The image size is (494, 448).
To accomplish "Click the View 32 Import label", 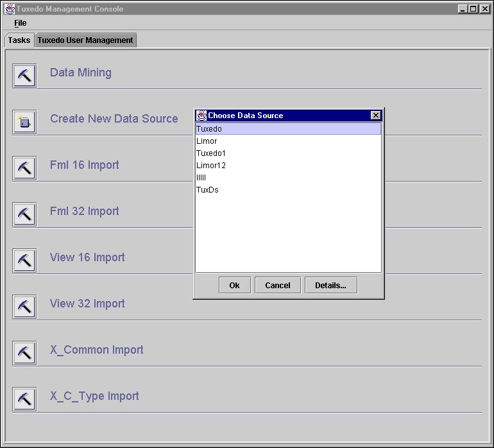I will click(87, 304).
